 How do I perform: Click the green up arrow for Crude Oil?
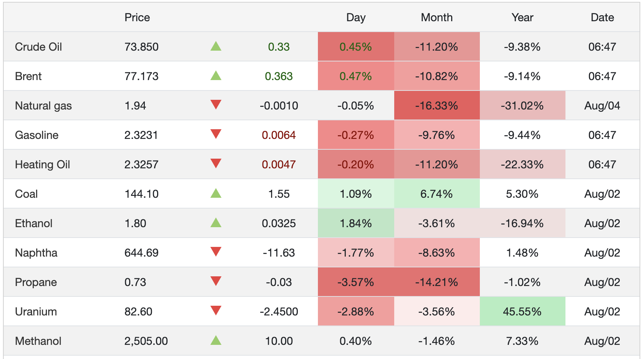click(x=216, y=46)
